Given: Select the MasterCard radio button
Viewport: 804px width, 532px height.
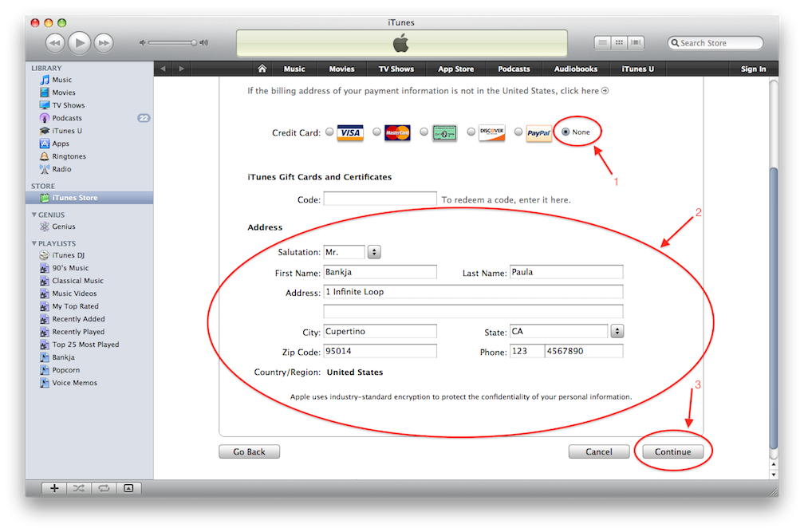Looking at the screenshot, I should coord(376,132).
